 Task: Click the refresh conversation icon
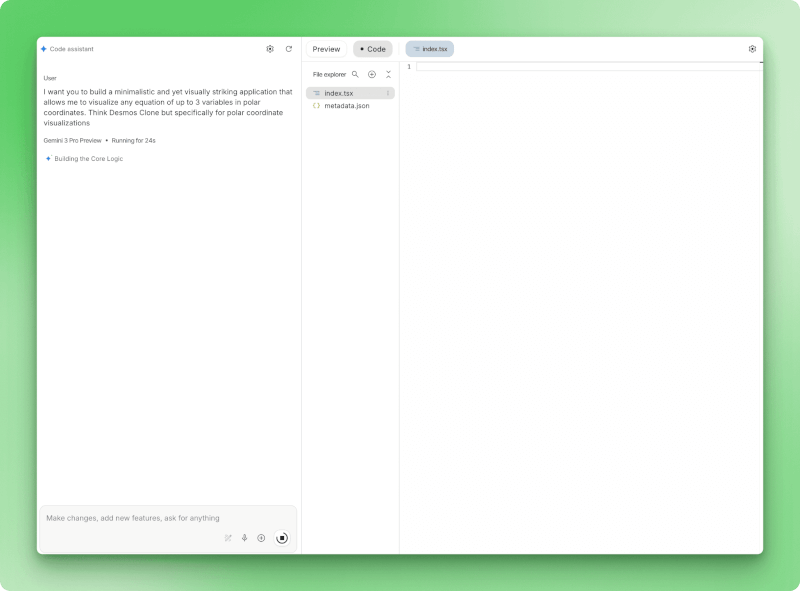click(x=289, y=49)
